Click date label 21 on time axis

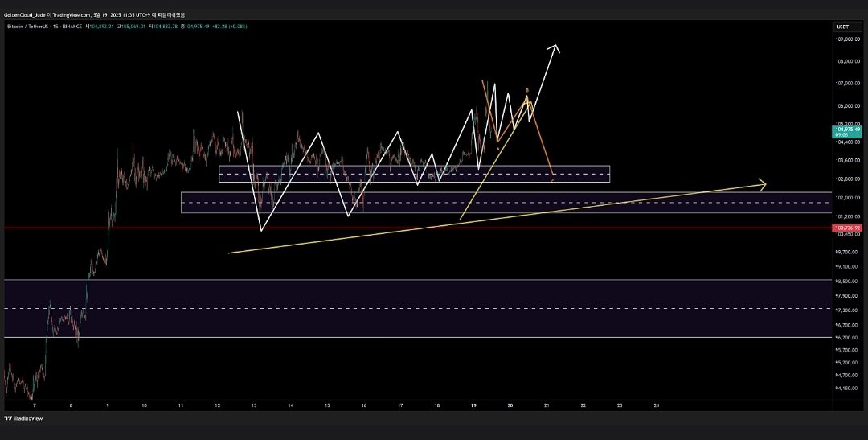pos(547,405)
